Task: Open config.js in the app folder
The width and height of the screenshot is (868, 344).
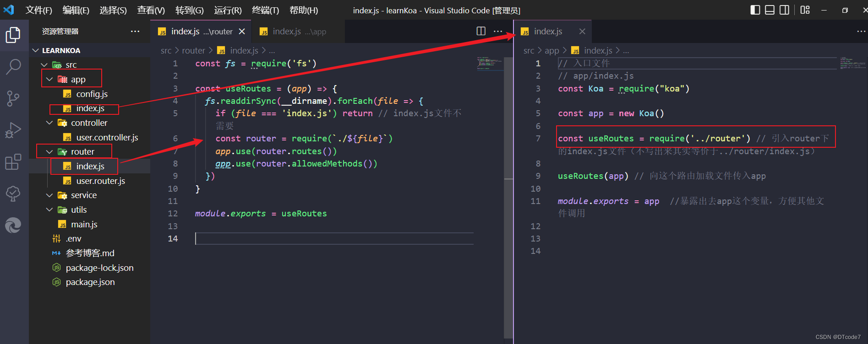Action: [92, 94]
